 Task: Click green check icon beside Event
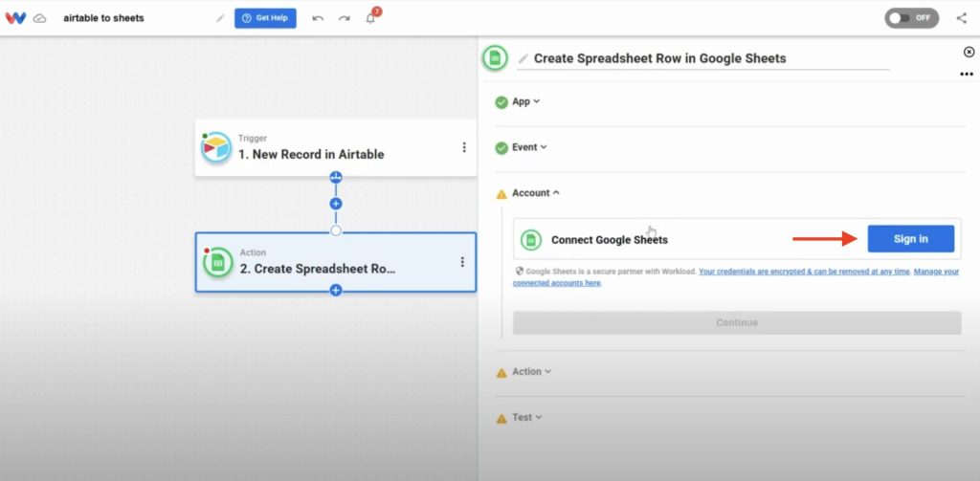pos(501,148)
